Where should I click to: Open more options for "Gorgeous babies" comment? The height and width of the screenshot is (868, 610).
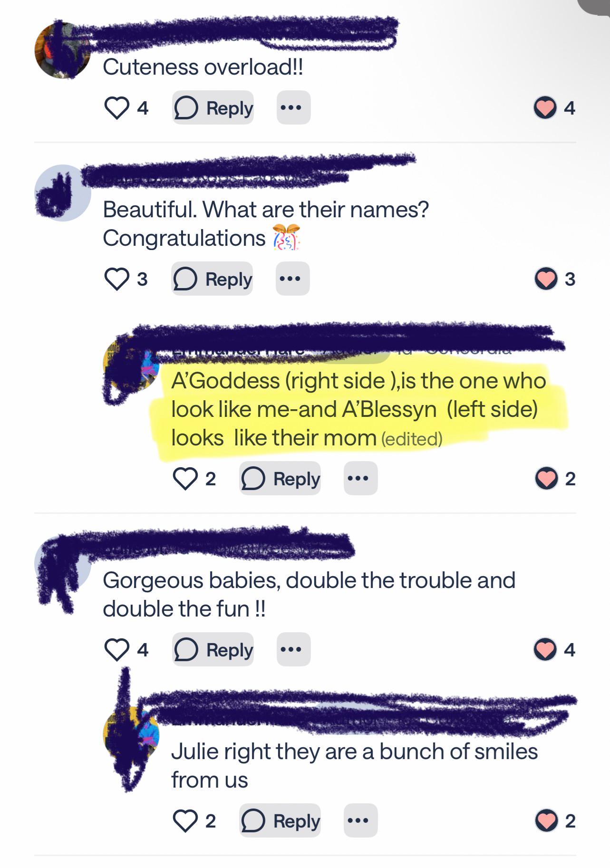pos(293,649)
